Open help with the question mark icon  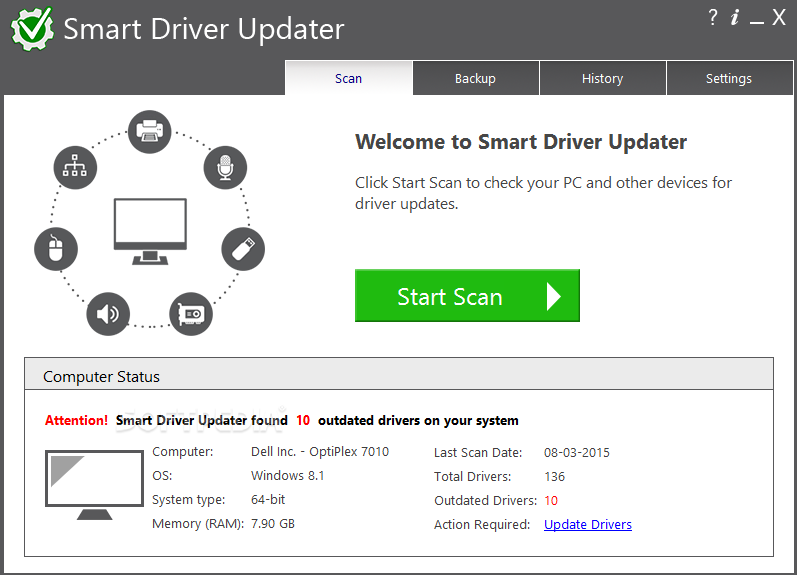(x=713, y=17)
